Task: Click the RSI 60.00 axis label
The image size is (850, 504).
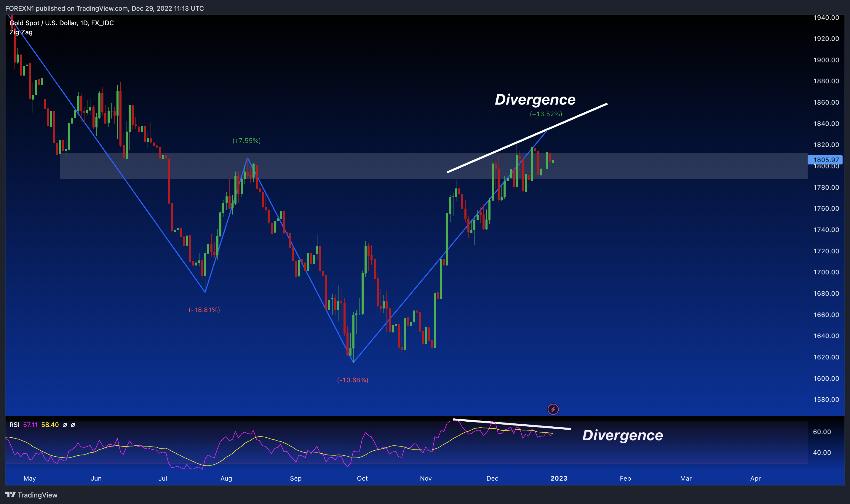Action: click(822, 432)
